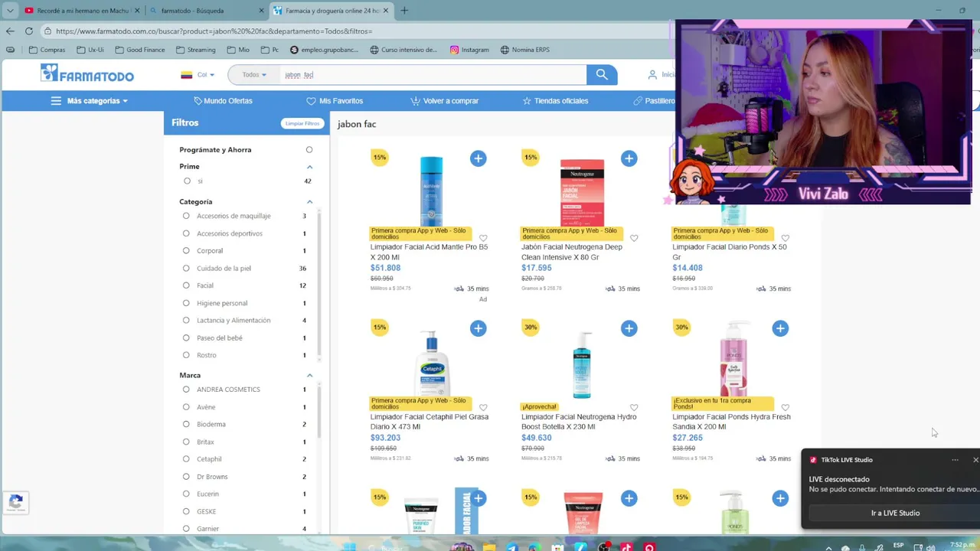
Task: Collapse the Marca filter section
Action: [x=310, y=376]
